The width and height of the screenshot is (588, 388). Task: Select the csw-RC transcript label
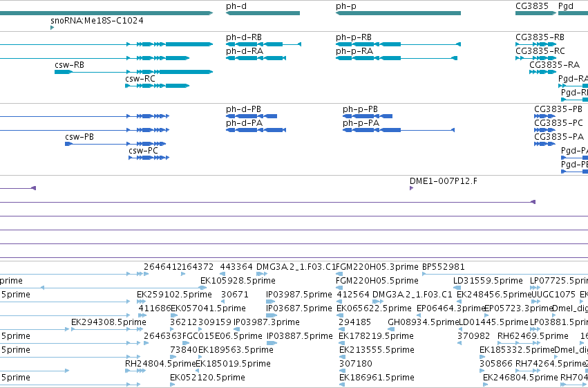140,79
